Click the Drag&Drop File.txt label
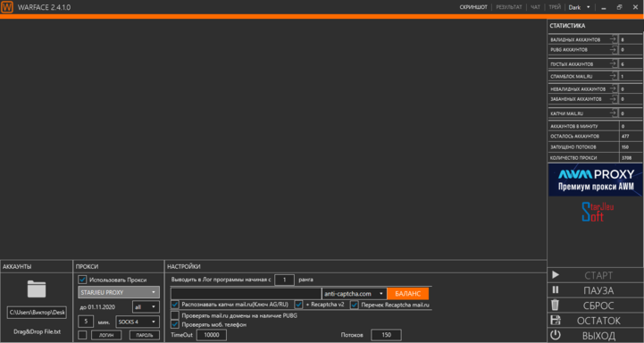Screen dimensions: 644x343 click(x=37, y=331)
